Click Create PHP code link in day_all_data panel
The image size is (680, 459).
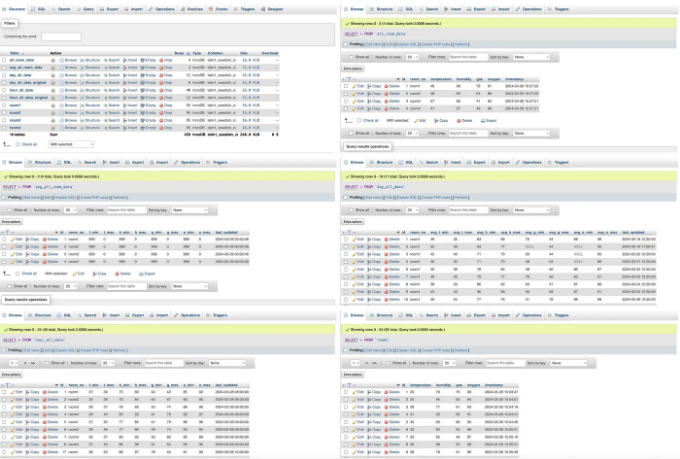(x=438, y=197)
